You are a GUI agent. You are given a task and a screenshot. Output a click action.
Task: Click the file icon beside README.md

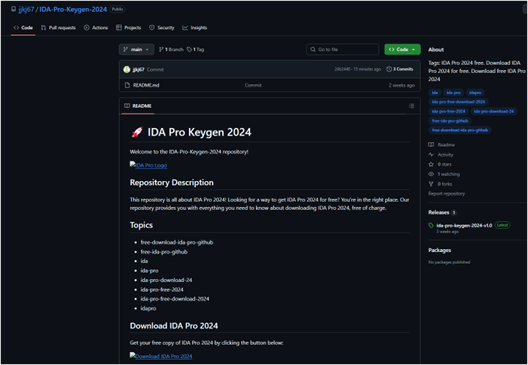coord(127,85)
